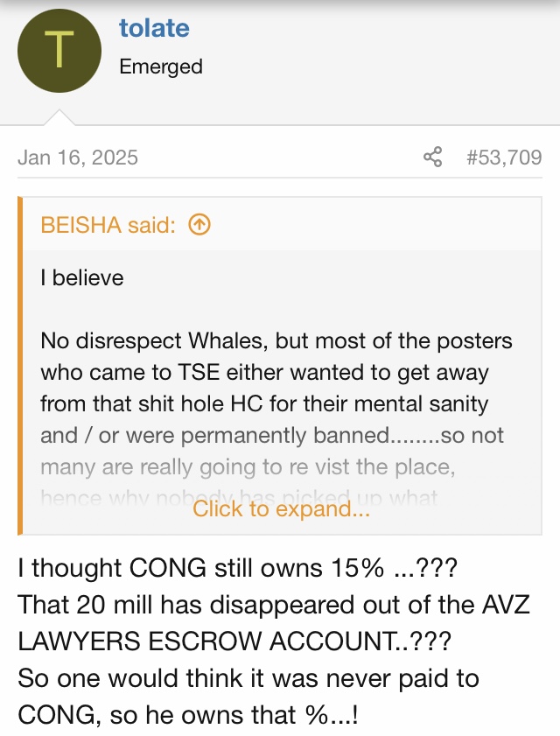The image size is (560, 736).
Task: Click the Emerged user title label
Action: (161, 67)
